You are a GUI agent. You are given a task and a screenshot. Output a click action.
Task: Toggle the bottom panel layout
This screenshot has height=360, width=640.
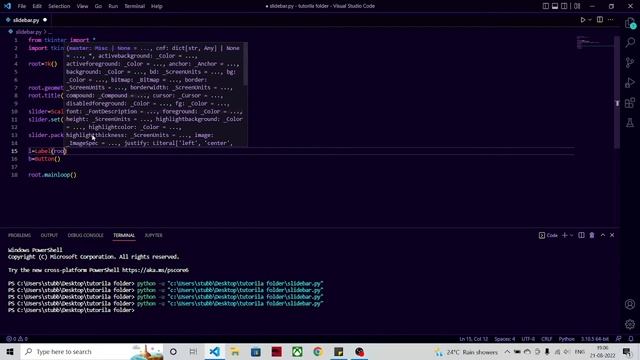[555, 6]
